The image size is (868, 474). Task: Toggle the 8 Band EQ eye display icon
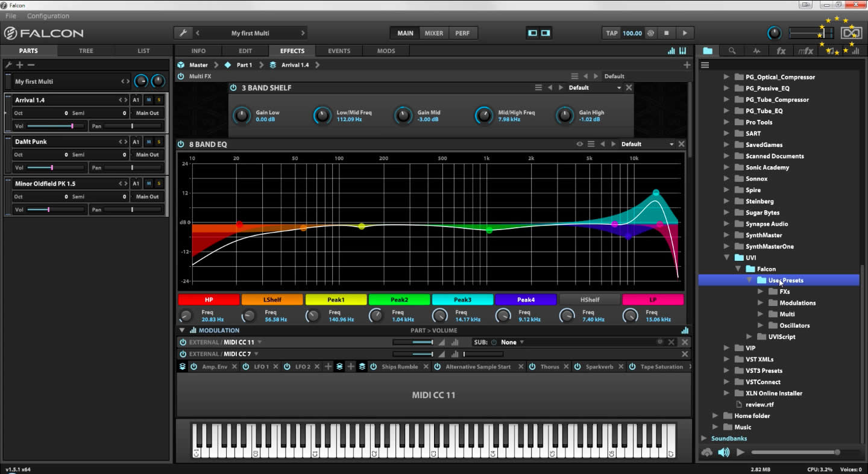click(x=580, y=144)
